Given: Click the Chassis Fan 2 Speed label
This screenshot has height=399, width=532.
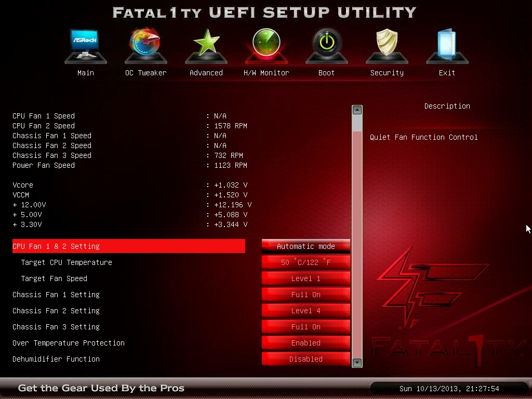Looking at the screenshot, I should pos(52,145).
